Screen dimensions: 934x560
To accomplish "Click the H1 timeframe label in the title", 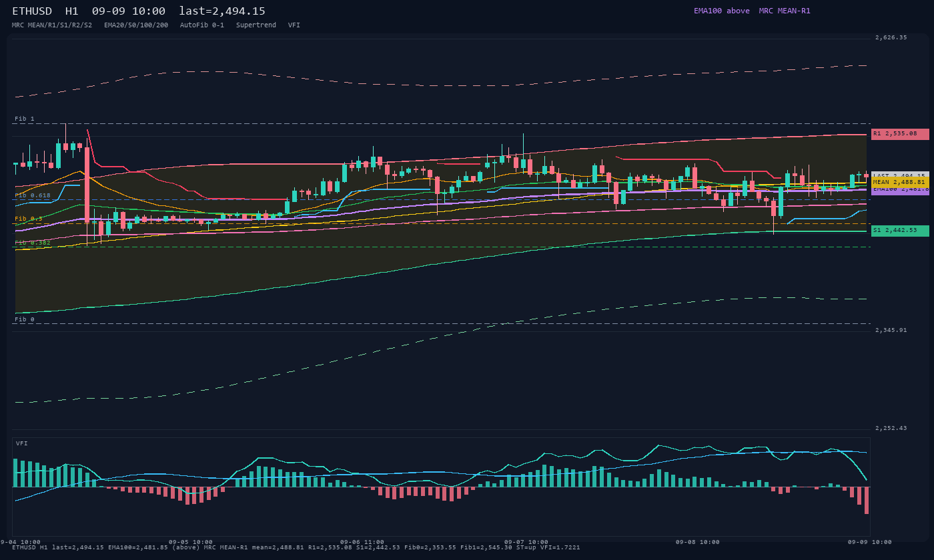I will point(72,11).
